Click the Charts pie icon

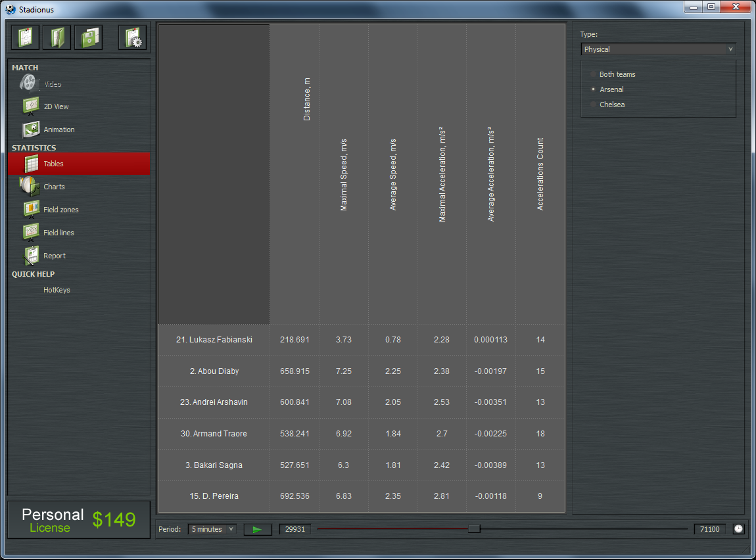(30, 187)
